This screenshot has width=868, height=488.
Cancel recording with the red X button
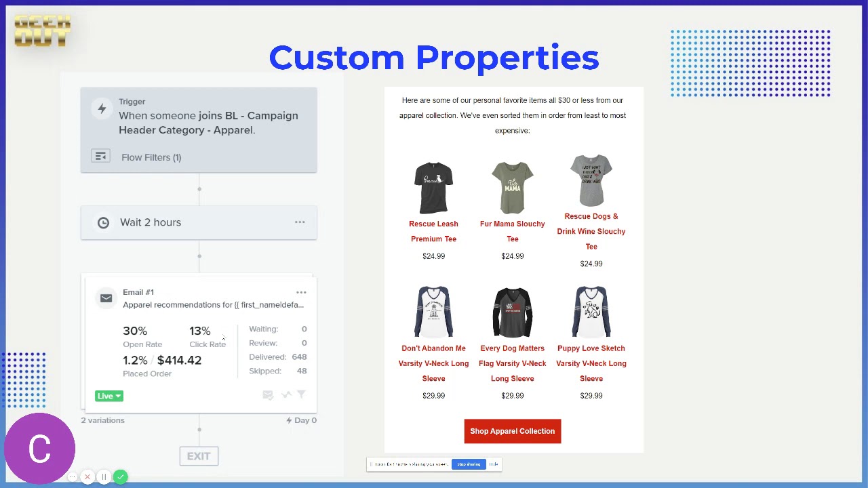point(87,477)
